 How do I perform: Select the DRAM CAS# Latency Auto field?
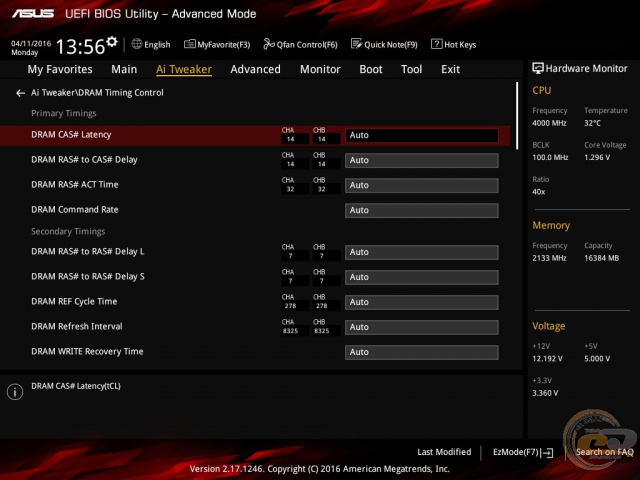pyautogui.click(x=422, y=136)
